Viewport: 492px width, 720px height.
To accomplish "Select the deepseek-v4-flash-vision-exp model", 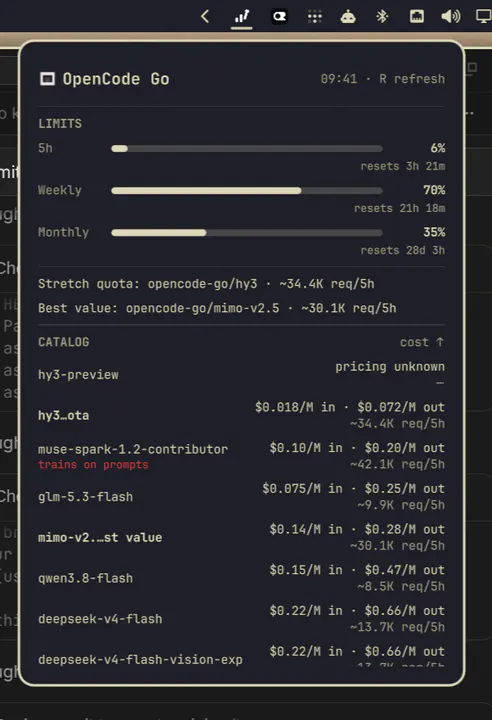I will [x=140, y=660].
